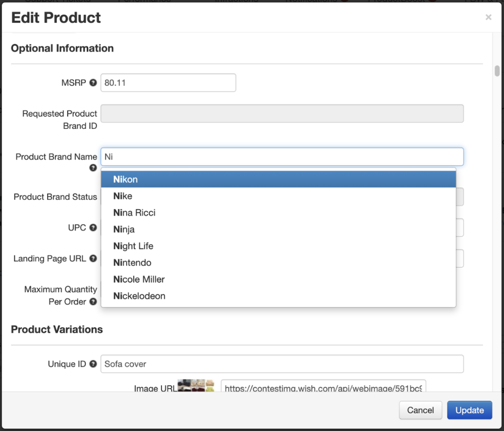Focus the MSRP input field
The width and height of the screenshot is (504, 431).
(x=168, y=83)
